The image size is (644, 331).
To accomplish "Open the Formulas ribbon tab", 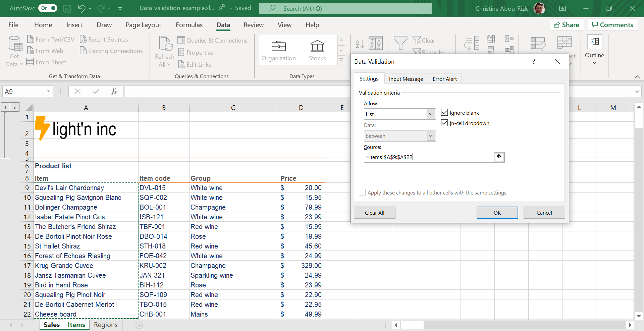I will click(189, 25).
